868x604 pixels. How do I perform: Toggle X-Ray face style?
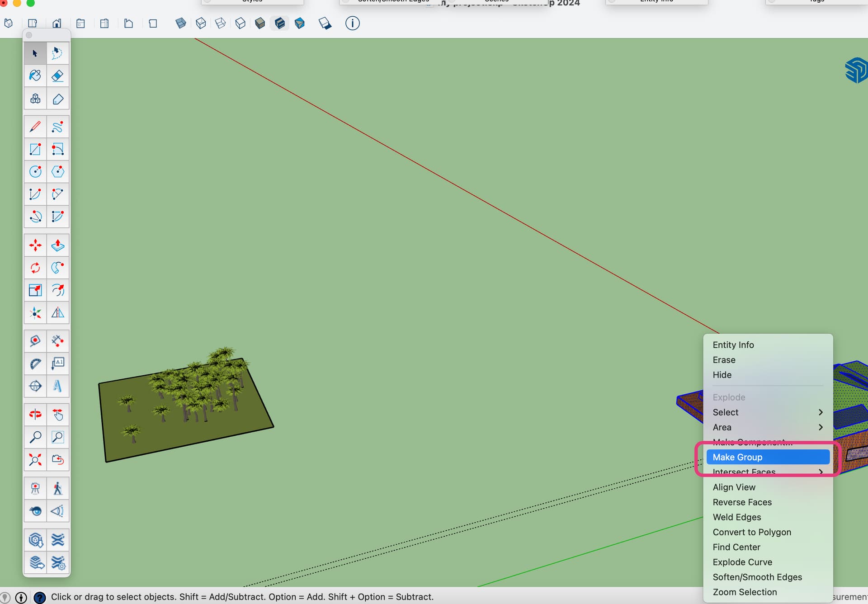coord(180,23)
